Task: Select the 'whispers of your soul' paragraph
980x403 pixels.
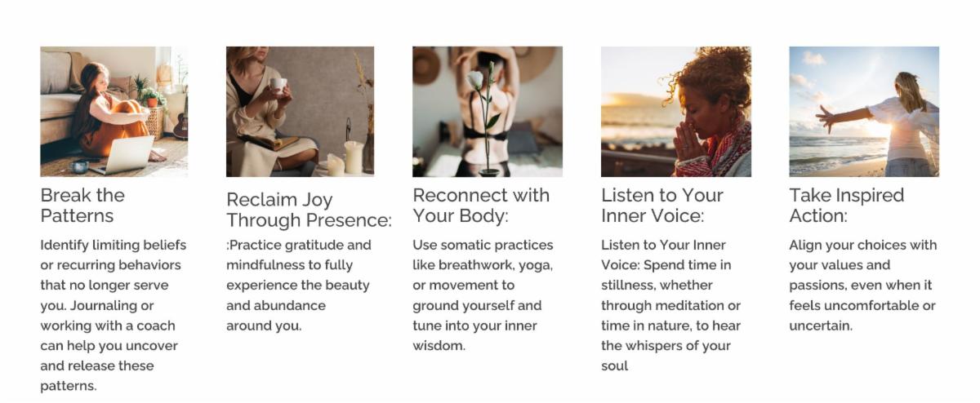Action: click(x=671, y=305)
